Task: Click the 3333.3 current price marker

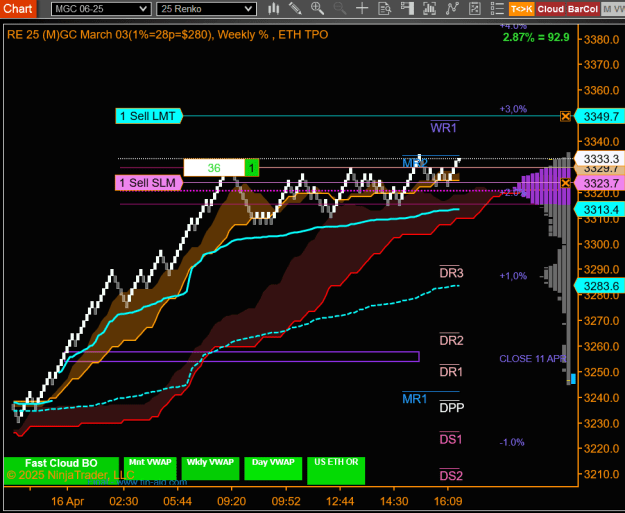Action: [x=600, y=159]
